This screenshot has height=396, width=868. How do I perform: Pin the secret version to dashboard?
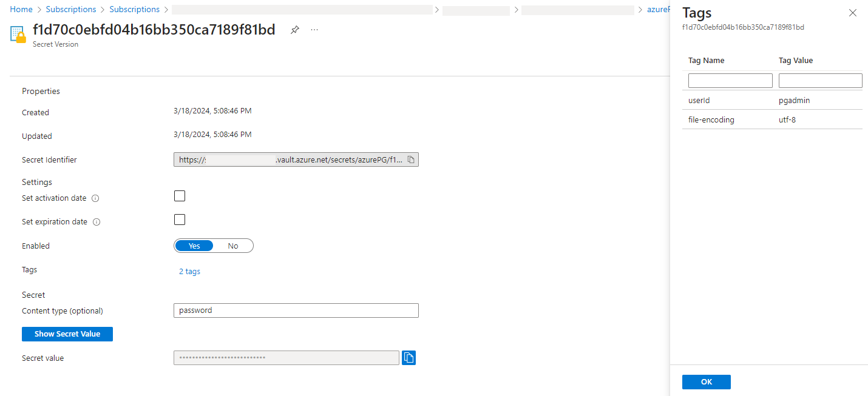tap(295, 30)
